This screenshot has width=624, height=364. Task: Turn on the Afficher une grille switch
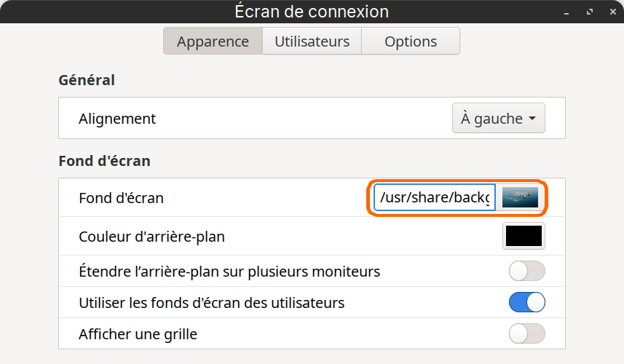click(527, 333)
